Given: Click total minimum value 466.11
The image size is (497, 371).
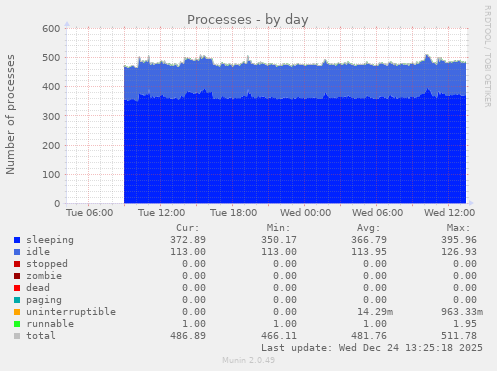Looking at the screenshot, I should pyautogui.click(x=279, y=336).
